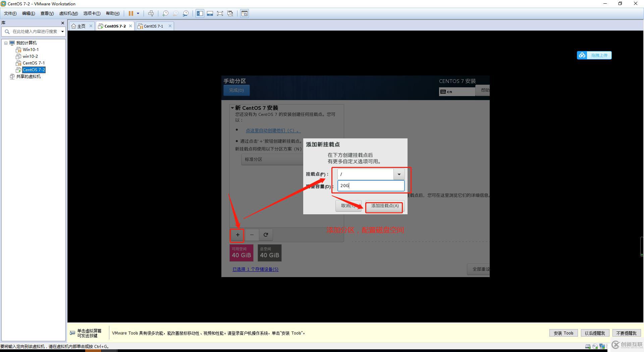Select CentOS 7-2 in the library tree
The image size is (644, 352).
[x=34, y=70]
